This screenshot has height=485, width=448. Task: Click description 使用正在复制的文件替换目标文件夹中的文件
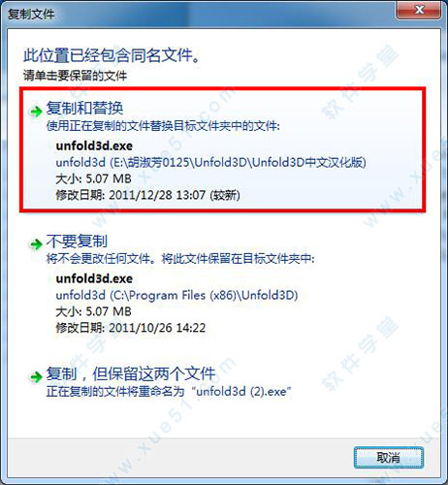point(163,126)
